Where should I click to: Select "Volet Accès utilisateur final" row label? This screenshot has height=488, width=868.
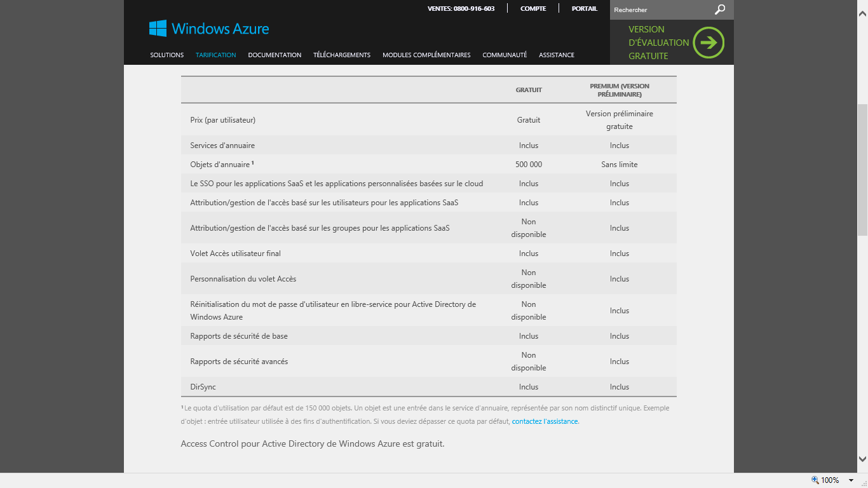[x=235, y=254]
